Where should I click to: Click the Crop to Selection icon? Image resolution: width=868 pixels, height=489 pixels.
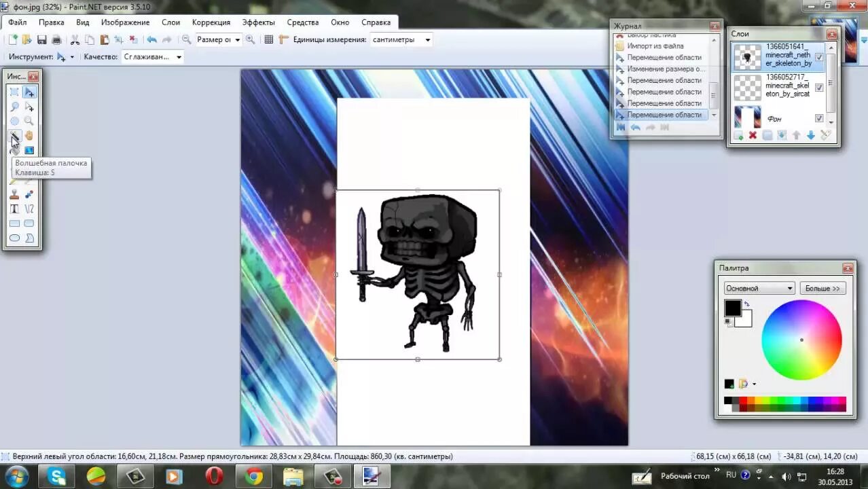118,39
